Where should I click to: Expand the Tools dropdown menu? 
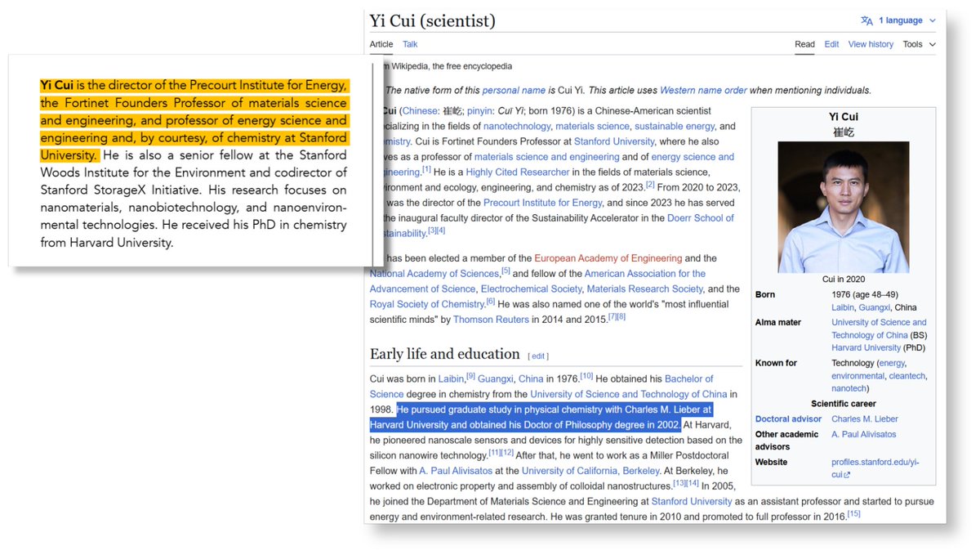click(919, 44)
